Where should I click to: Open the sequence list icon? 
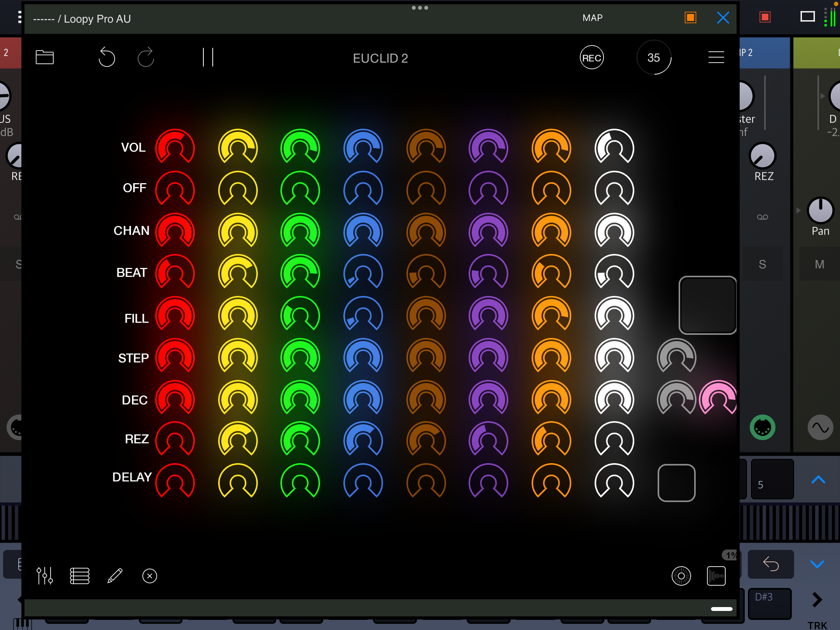click(x=80, y=576)
